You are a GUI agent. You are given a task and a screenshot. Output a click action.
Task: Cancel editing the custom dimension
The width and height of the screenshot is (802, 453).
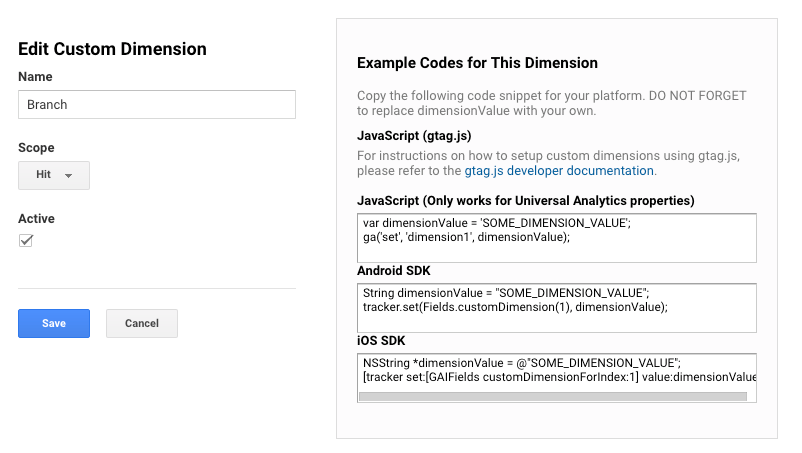coord(141,323)
